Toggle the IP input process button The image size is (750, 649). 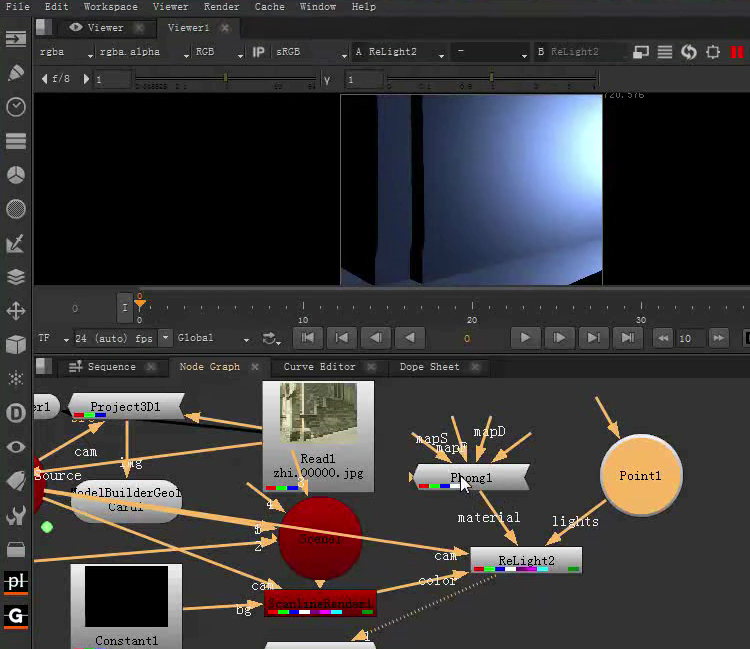[258, 52]
